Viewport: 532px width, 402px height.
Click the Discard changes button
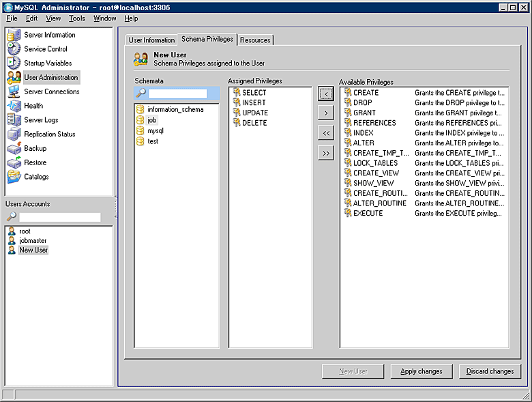click(x=490, y=371)
